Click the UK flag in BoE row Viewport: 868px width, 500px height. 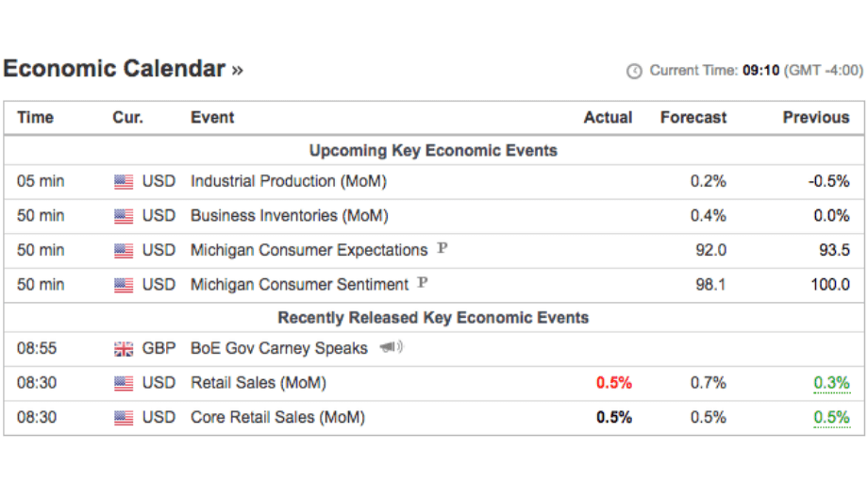click(124, 349)
